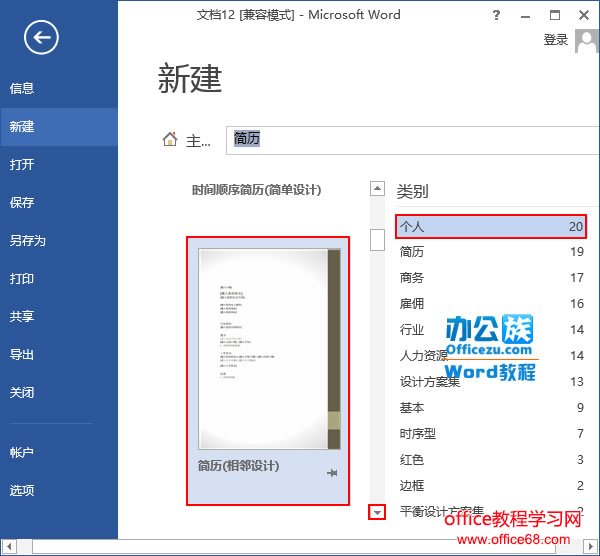Open 选项 settings
The height and width of the screenshot is (556, 600).
coord(59,490)
